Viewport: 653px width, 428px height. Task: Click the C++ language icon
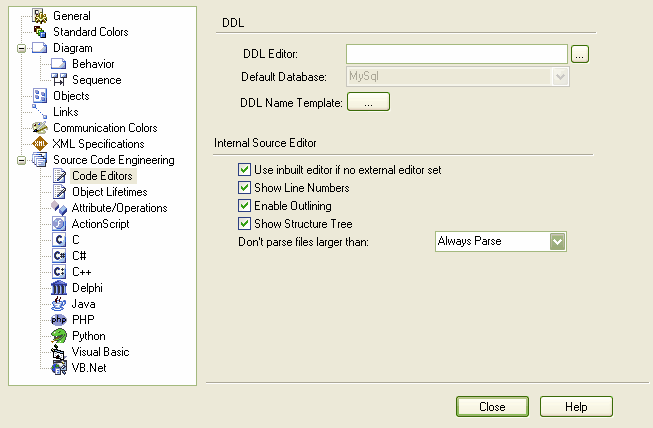(x=59, y=272)
